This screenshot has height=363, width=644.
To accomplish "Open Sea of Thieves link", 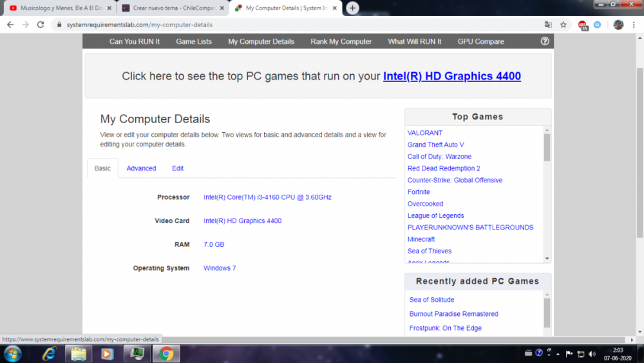I will click(429, 251).
